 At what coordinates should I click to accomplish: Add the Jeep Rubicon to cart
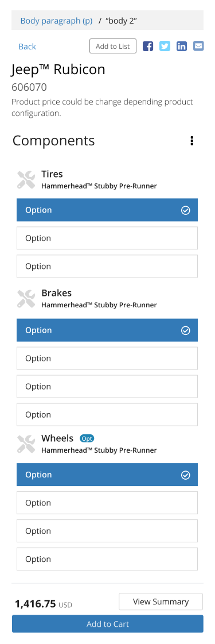pyautogui.click(x=108, y=624)
